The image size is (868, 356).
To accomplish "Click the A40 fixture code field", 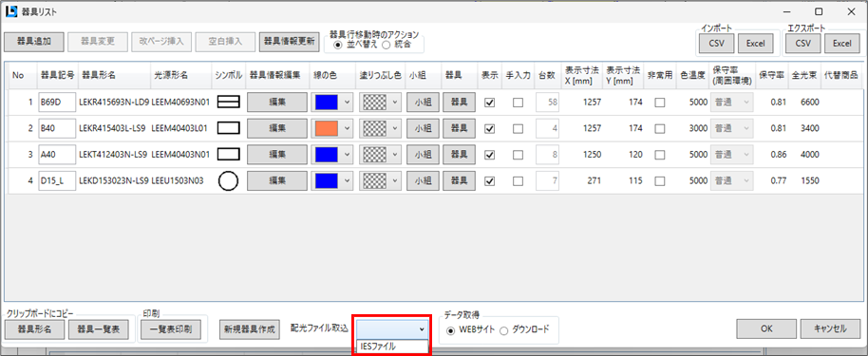I will (57, 154).
